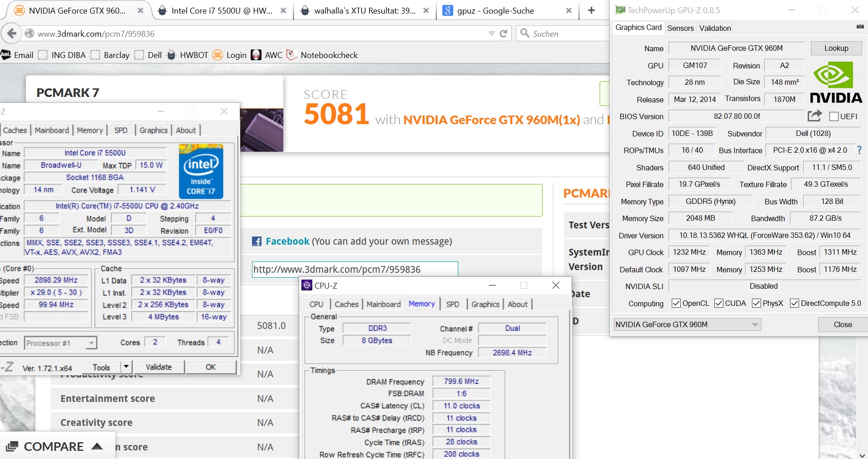Go back with the browser back arrow
This screenshot has width=868, height=459.
pos(12,33)
